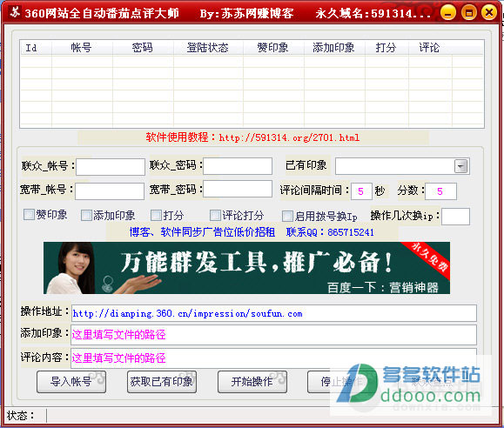Check the 打分 option

pos(156,215)
